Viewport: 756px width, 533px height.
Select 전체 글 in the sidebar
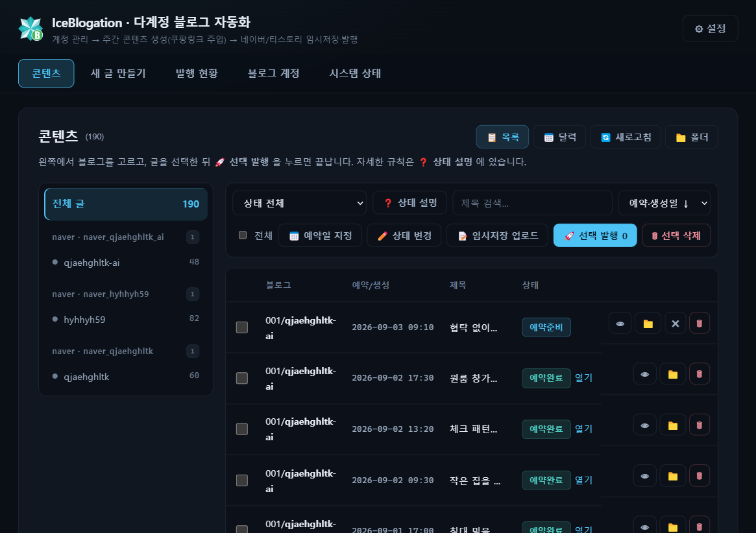pos(126,204)
